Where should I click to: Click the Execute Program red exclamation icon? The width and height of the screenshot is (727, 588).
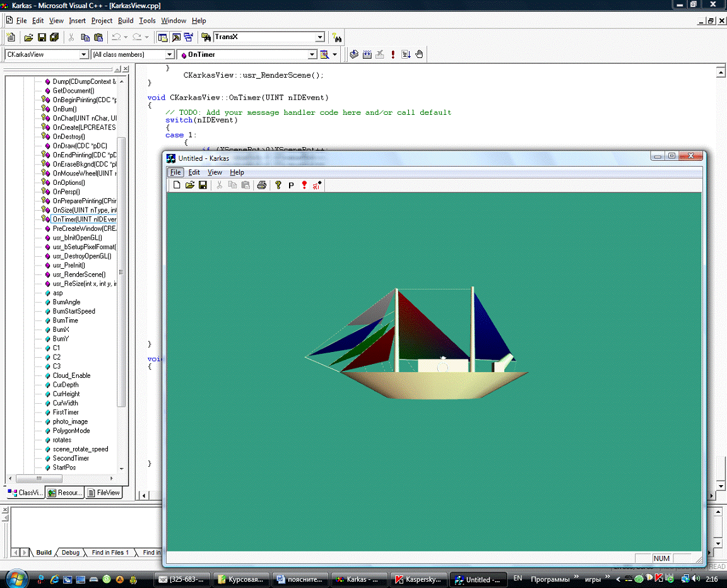click(x=393, y=55)
